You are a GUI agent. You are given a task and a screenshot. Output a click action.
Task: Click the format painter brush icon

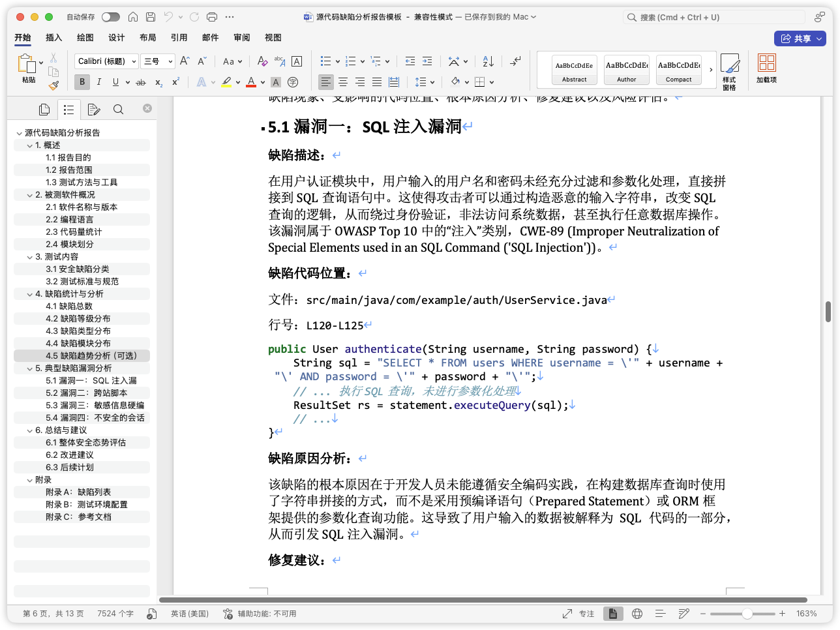point(53,85)
